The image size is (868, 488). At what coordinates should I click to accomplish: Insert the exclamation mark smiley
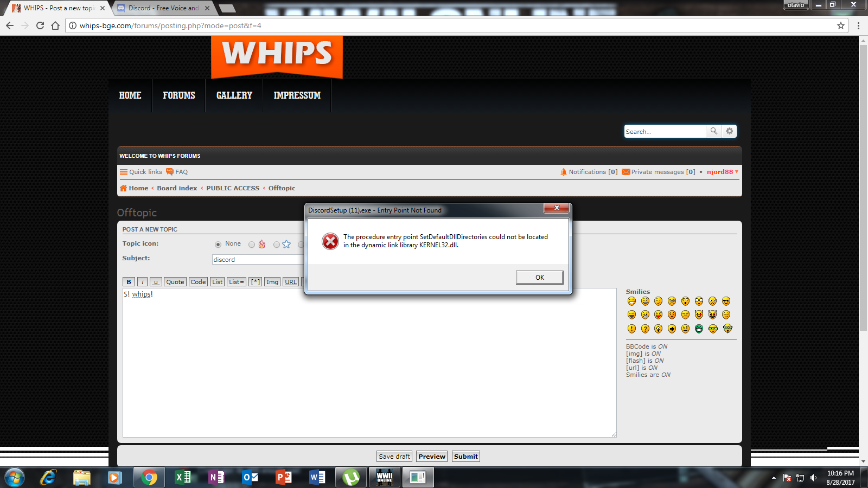point(631,329)
